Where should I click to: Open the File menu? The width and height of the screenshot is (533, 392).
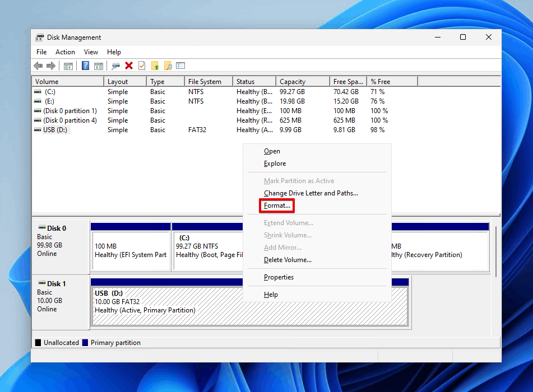click(41, 52)
